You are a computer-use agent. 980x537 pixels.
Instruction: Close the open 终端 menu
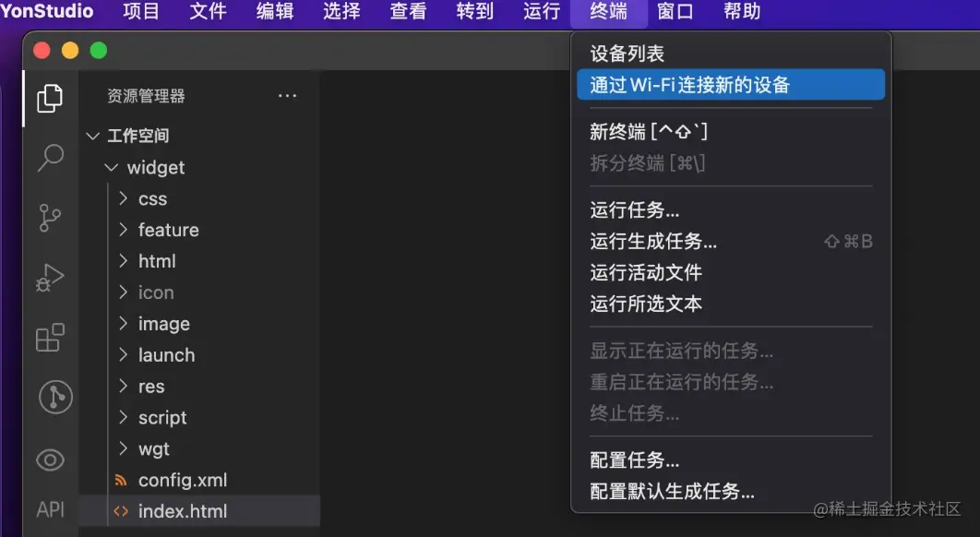point(609,11)
